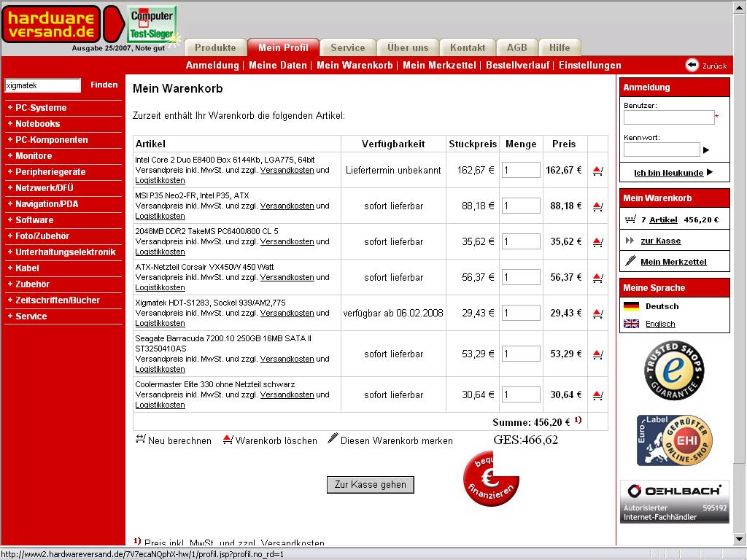Open Bestellverlauf submenu item
Viewport: 747px width, 560px height.
tap(518, 65)
